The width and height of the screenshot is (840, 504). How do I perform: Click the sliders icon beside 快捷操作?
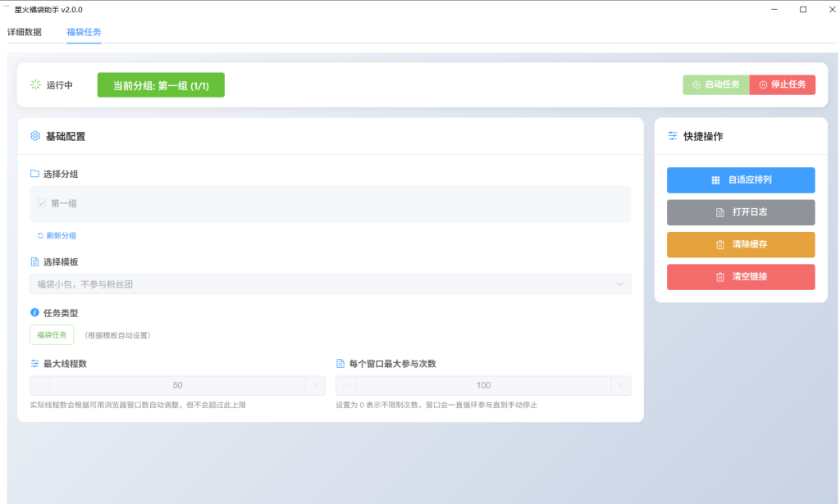(x=673, y=136)
